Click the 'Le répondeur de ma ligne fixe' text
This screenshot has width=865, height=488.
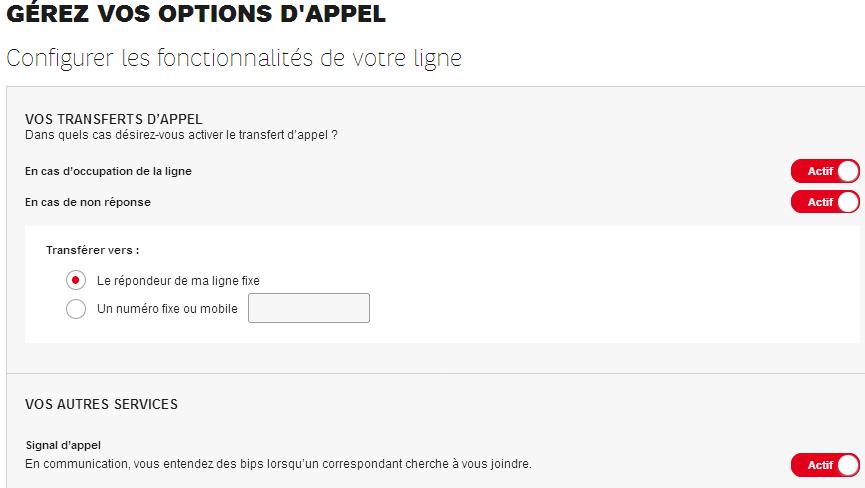178,281
